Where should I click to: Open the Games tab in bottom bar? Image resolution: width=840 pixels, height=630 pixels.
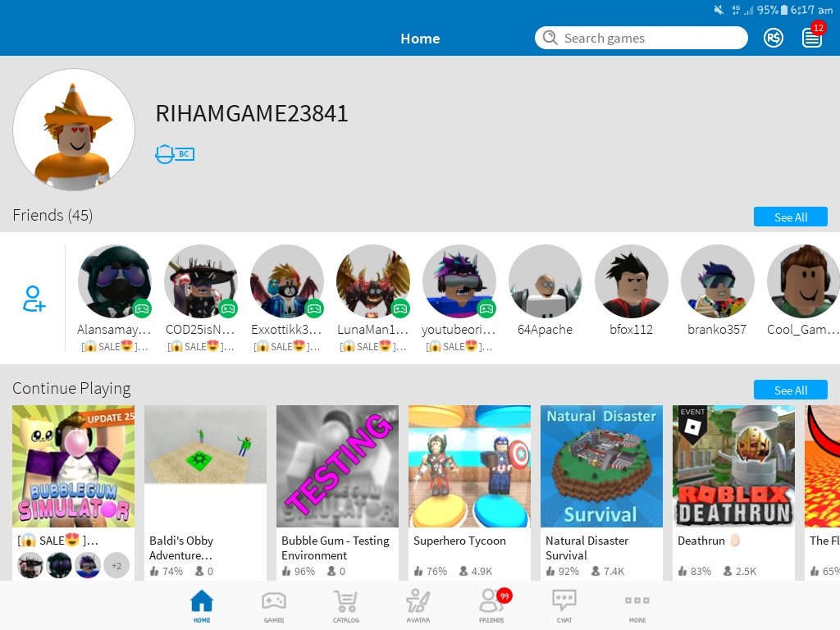[x=274, y=606]
